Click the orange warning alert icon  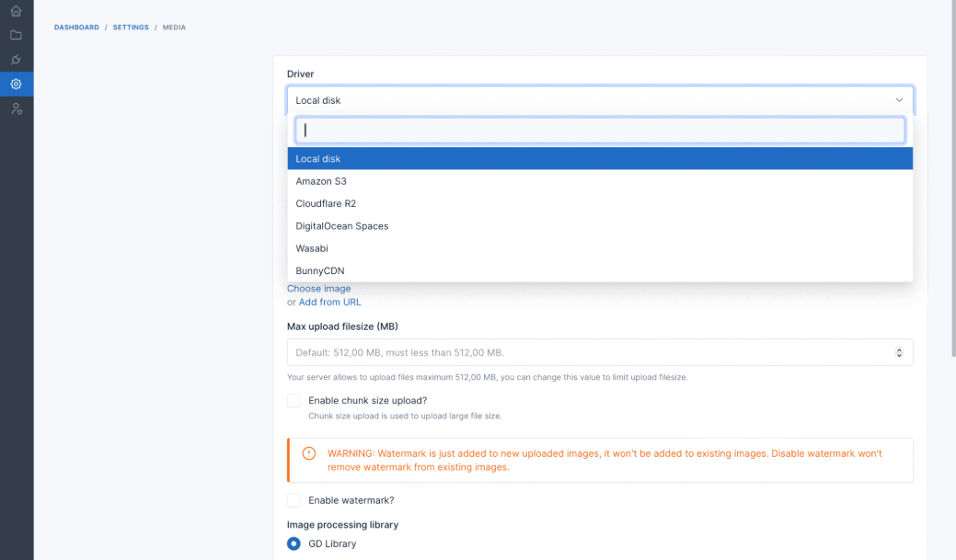309,453
